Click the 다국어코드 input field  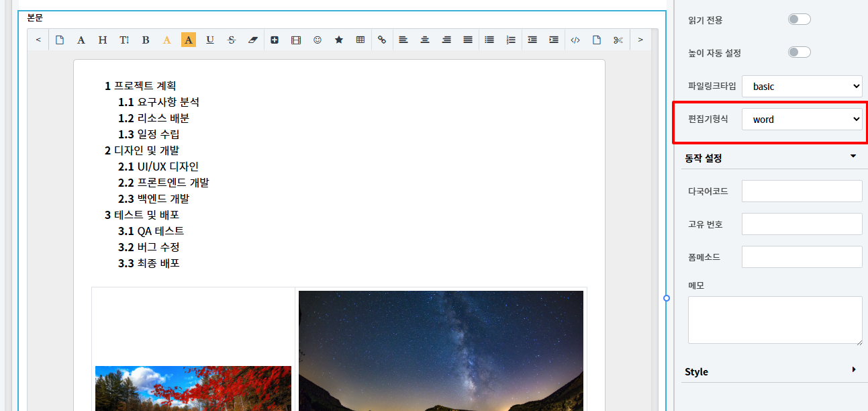(x=802, y=191)
